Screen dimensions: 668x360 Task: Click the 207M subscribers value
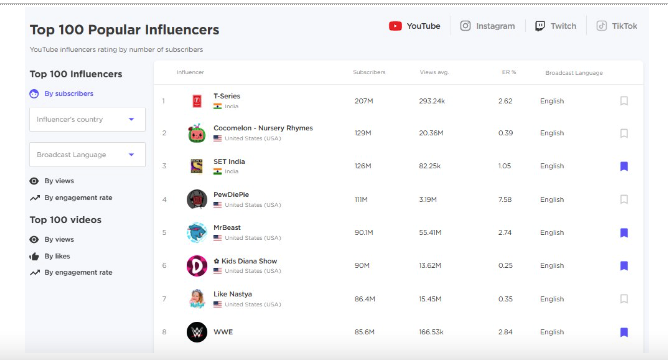pos(363,101)
